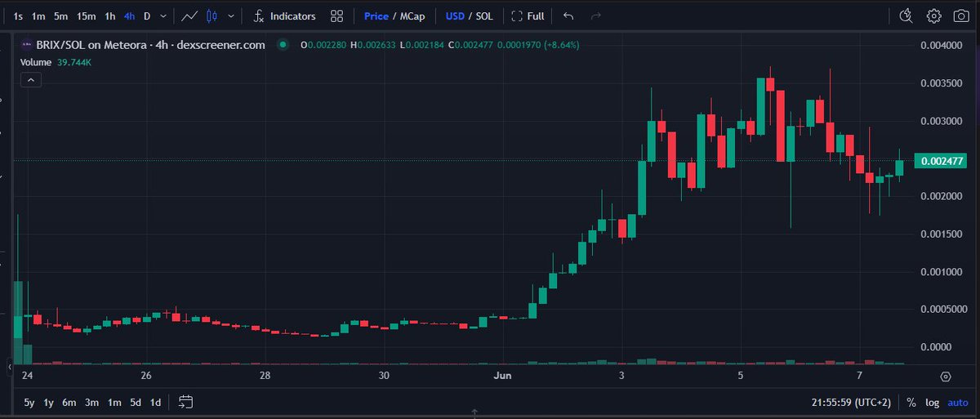Open the Indicators menu
980x419 pixels.
pos(284,16)
